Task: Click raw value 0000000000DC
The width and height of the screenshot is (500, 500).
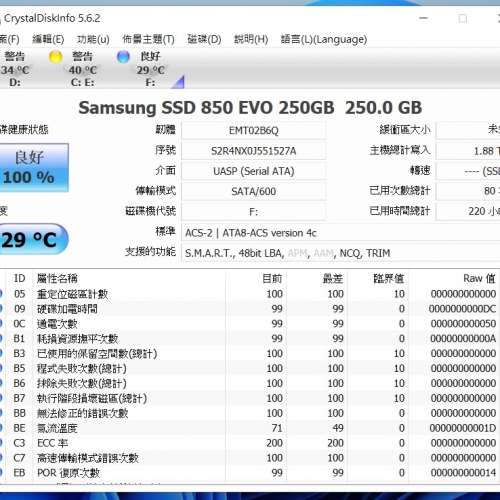Action: (462, 309)
